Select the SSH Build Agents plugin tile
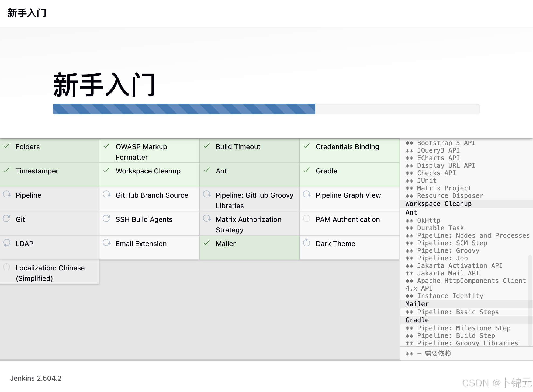This screenshot has height=392, width=533. [144, 219]
